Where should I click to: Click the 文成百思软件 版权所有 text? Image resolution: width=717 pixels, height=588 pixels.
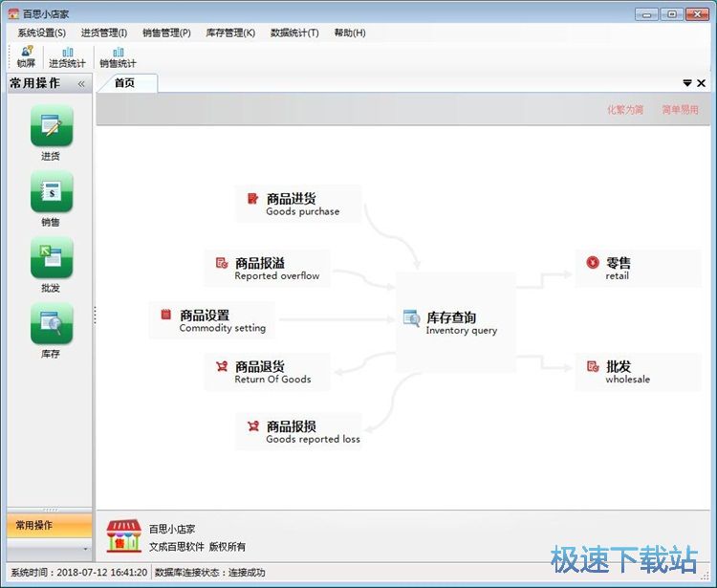pyautogui.click(x=197, y=546)
